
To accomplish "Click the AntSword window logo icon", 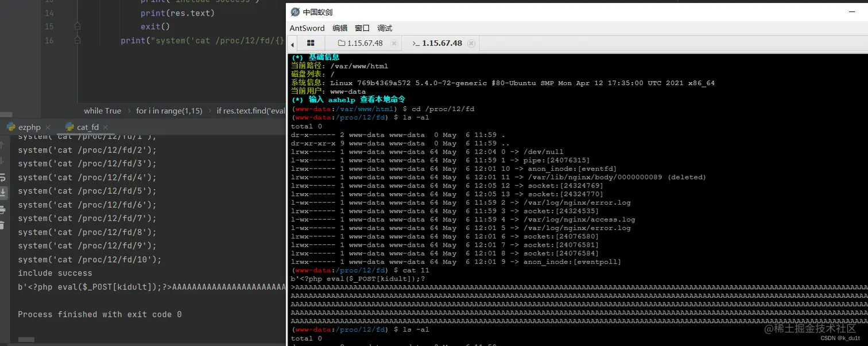I will [295, 12].
